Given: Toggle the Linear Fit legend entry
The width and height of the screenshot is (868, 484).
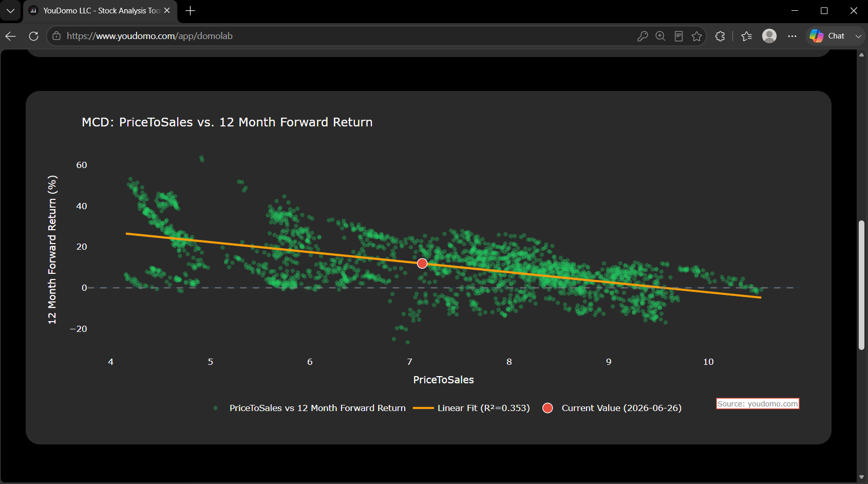Looking at the screenshot, I should (471, 408).
